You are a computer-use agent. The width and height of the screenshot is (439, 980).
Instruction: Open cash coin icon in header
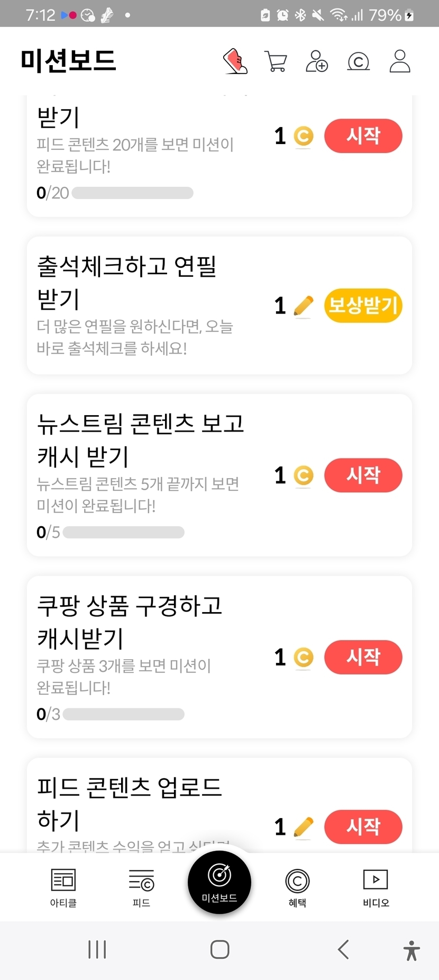(358, 61)
